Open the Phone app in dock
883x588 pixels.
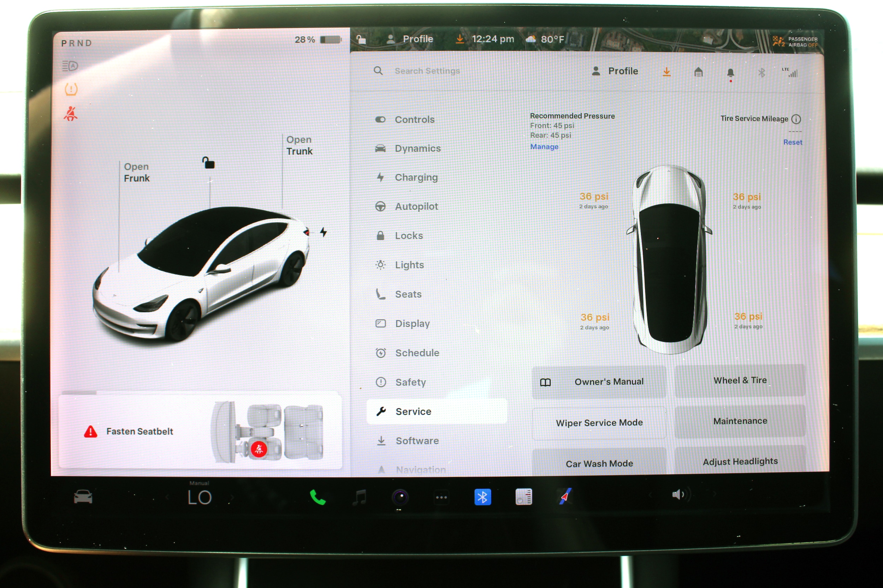[318, 498]
